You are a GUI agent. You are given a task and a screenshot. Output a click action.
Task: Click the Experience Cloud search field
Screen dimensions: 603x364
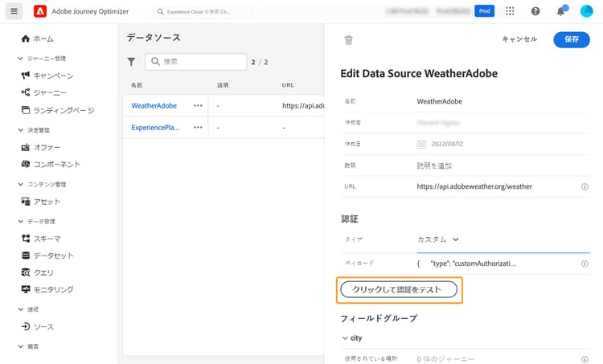204,11
